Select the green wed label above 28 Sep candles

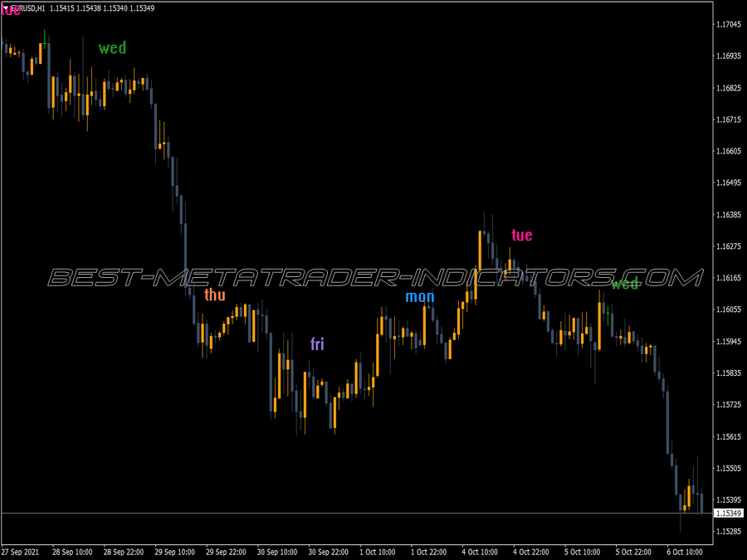[112, 47]
